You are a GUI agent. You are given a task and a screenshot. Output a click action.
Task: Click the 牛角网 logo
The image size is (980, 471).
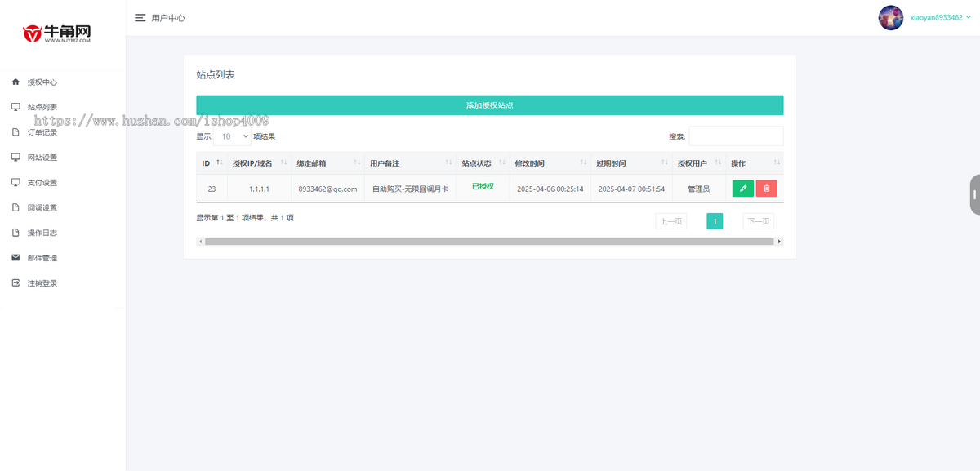56,33
